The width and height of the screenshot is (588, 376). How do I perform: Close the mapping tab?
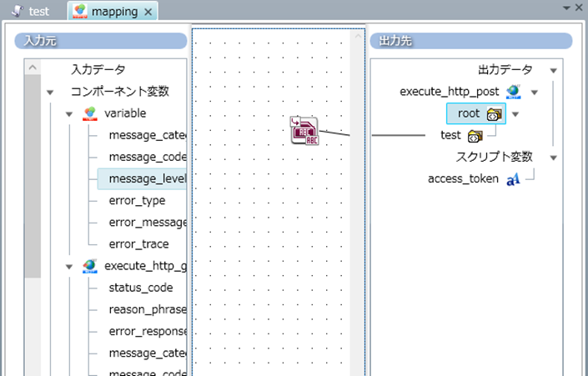coord(148,12)
